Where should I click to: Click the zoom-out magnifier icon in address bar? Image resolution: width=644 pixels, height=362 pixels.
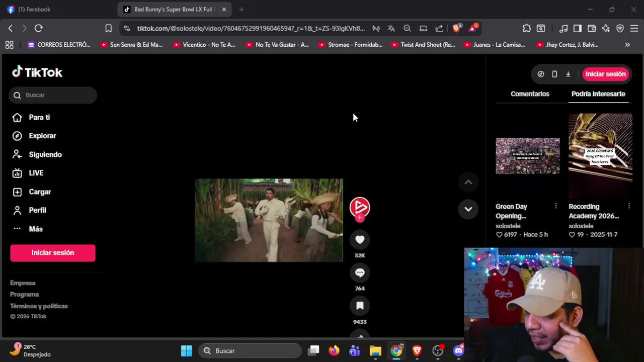click(x=407, y=29)
